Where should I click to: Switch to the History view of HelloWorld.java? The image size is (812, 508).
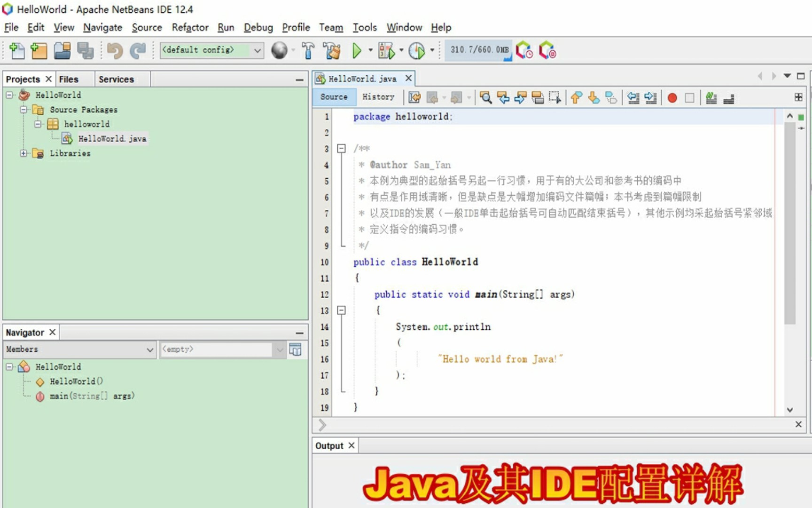click(379, 97)
